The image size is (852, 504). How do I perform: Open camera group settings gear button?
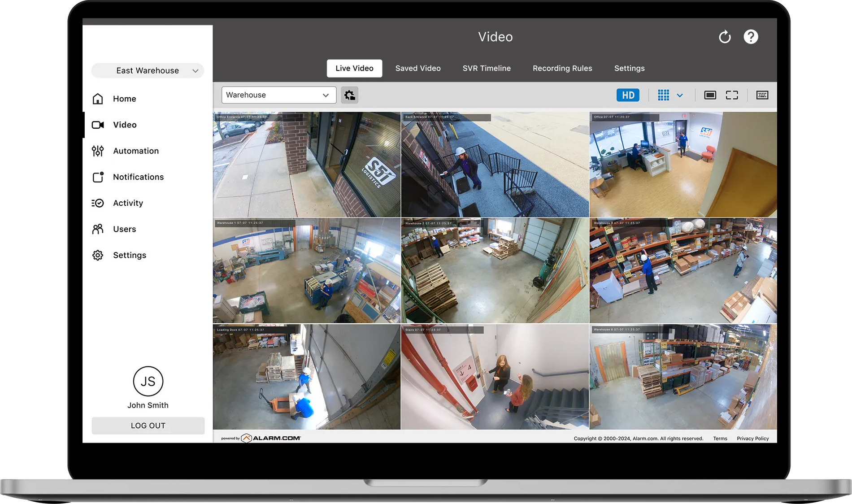click(x=350, y=95)
